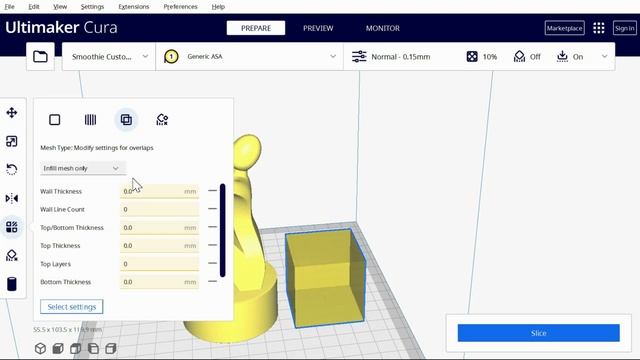Screen dimensions: 640x360
Task: Edit the Bottom Thickness field
Action: click(159, 282)
